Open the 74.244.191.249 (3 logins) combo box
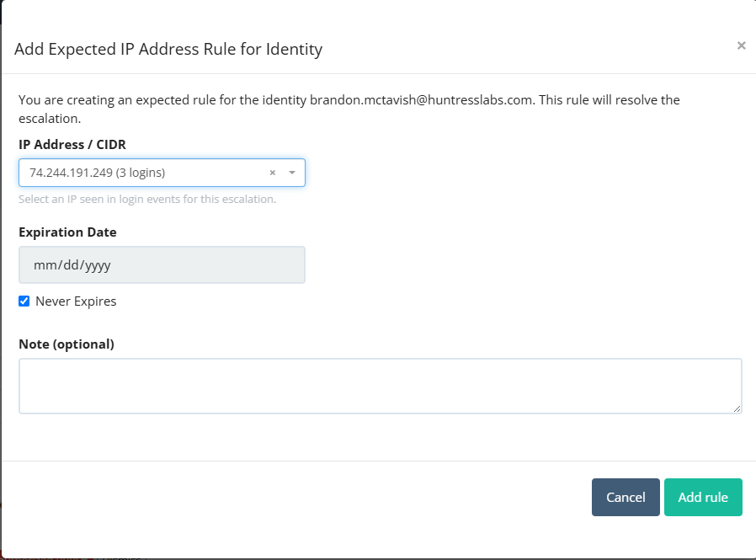Image resolution: width=756 pixels, height=560 pixels. (x=162, y=173)
